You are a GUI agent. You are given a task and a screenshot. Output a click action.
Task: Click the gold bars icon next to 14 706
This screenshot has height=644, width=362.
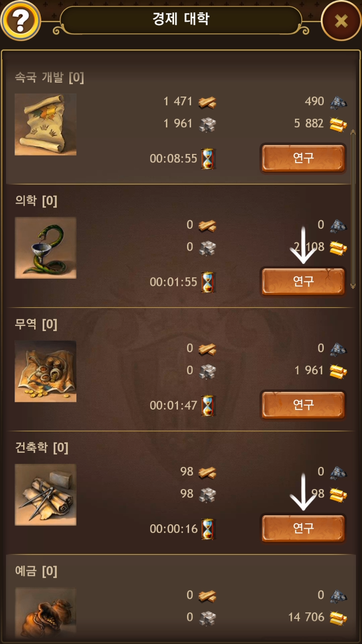(338, 617)
